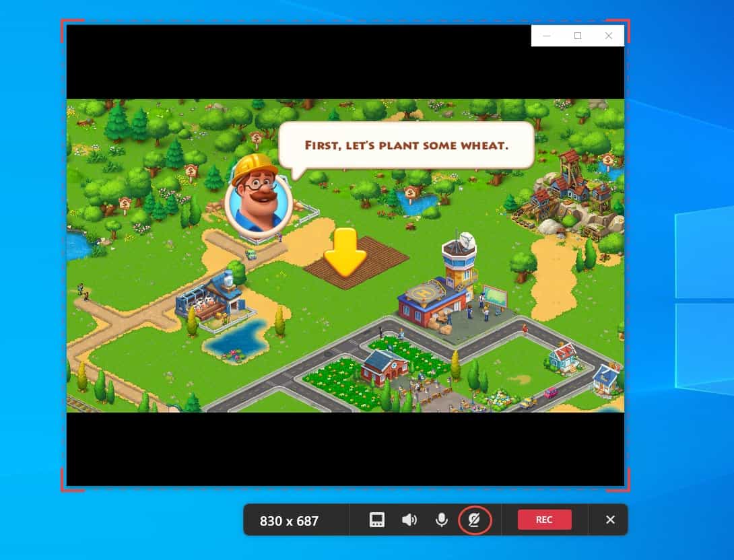Open the screen region selection icon
Screen dimensions: 734x560
[x=377, y=520]
